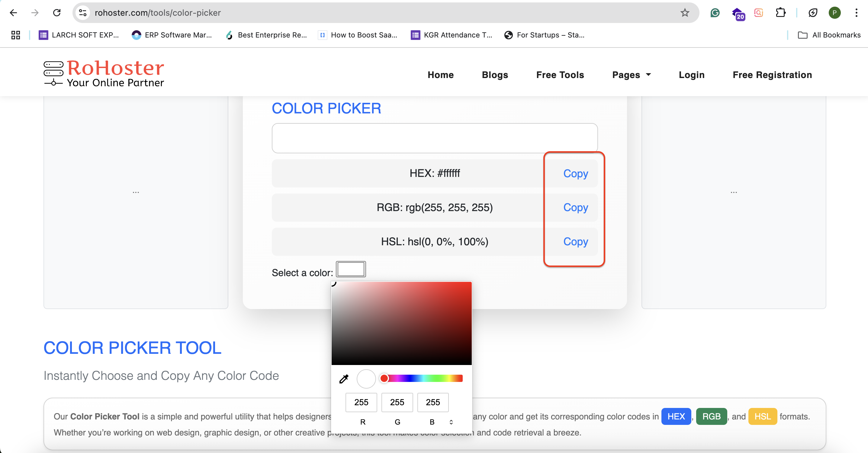Open the Free Tools menu item
This screenshot has width=868, height=453.
[560, 75]
